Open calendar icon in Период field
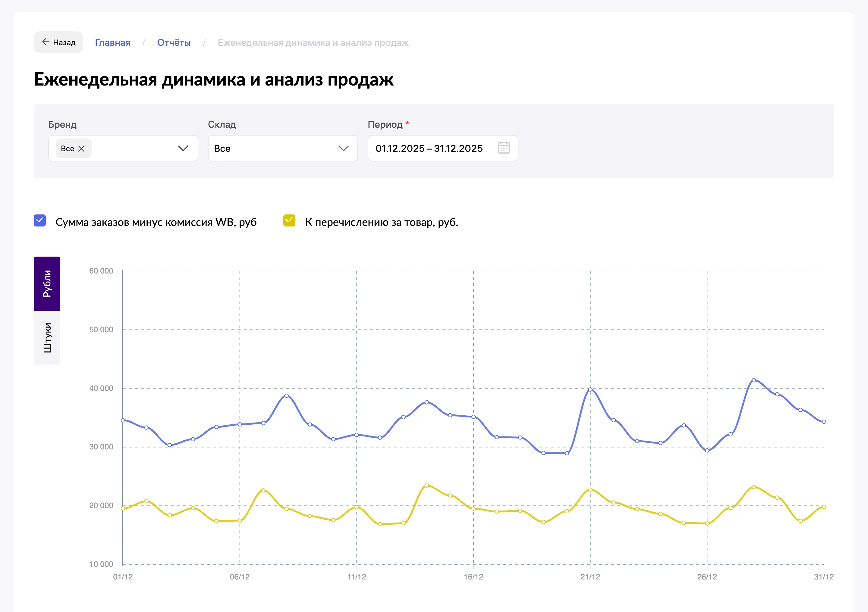This screenshot has height=612, width=868. click(504, 148)
